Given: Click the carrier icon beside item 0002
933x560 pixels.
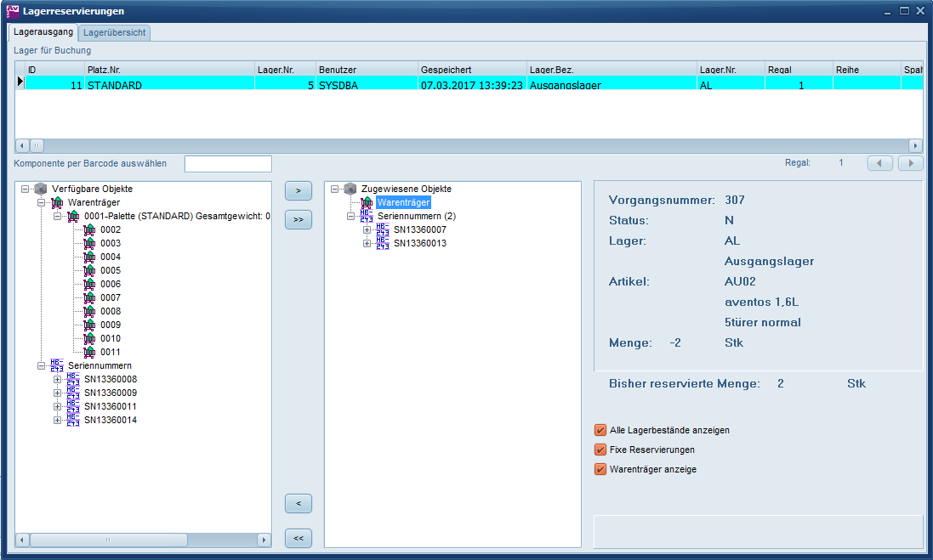Looking at the screenshot, I should [x=89, y=229].
